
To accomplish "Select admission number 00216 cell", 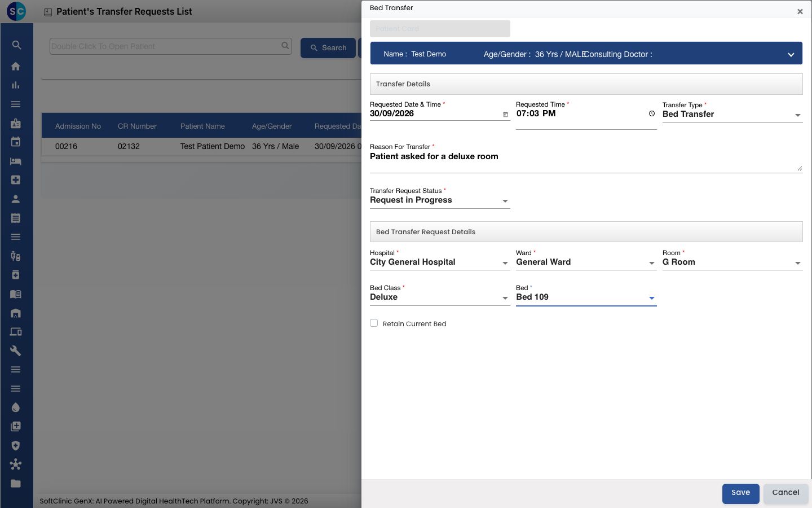I will 66,146.
